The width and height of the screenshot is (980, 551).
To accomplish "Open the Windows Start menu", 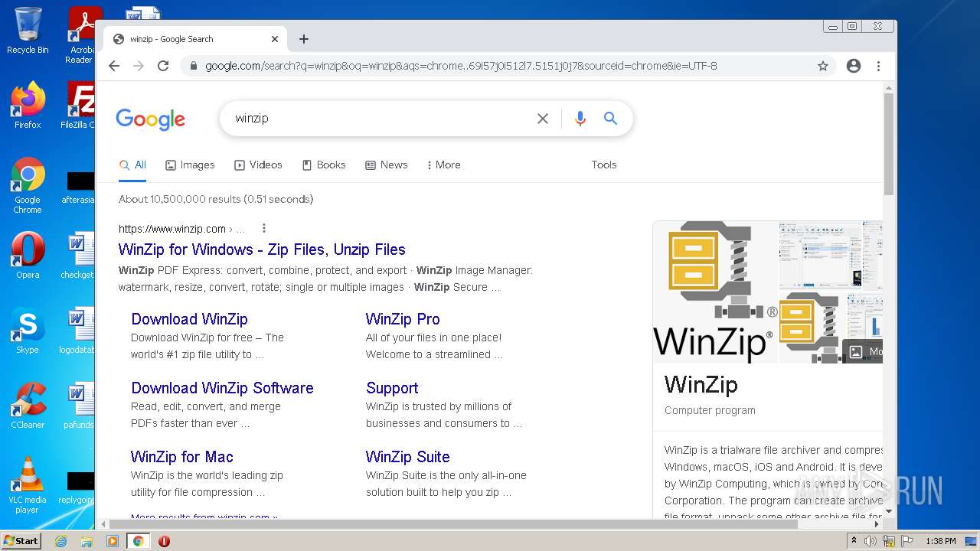I will (x=21, y=541).
